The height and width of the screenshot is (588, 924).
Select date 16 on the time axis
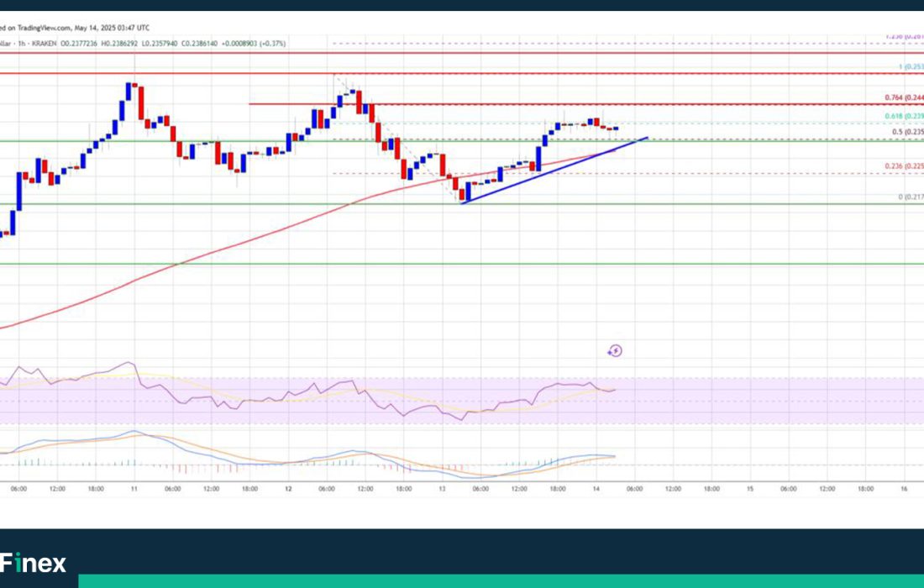click(903, 489)
